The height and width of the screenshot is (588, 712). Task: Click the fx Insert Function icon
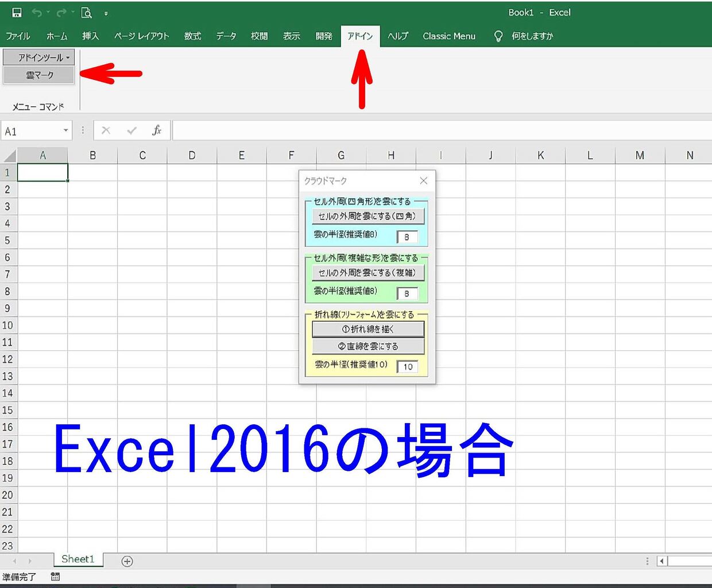pyautogui.click(x=156, y=130)
